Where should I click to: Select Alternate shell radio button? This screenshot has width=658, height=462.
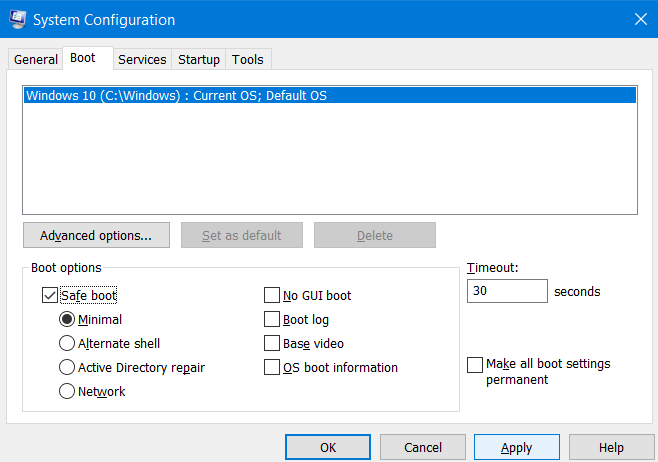67,344
